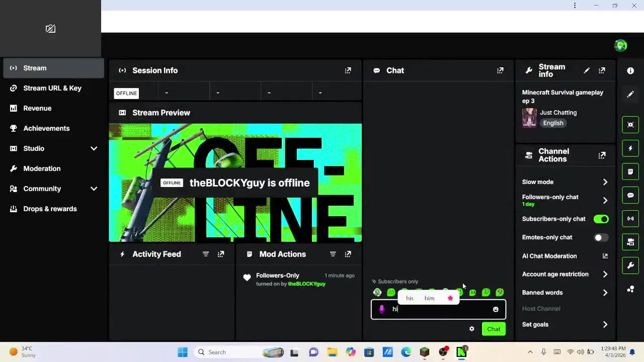Toggle Mod Actions document icon in right rail
644x362 pixels.
pos(630,171)
